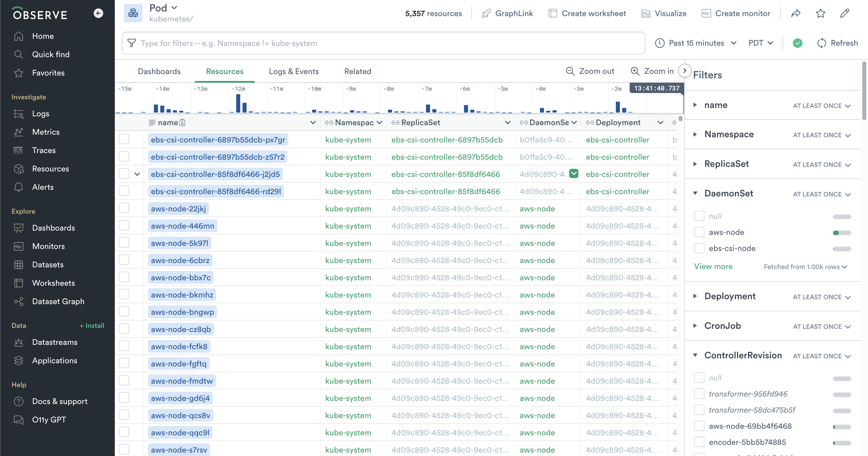868x456 pixels.
Task: Click the tall bar at -12m in timeline
Action: [238, 103]
